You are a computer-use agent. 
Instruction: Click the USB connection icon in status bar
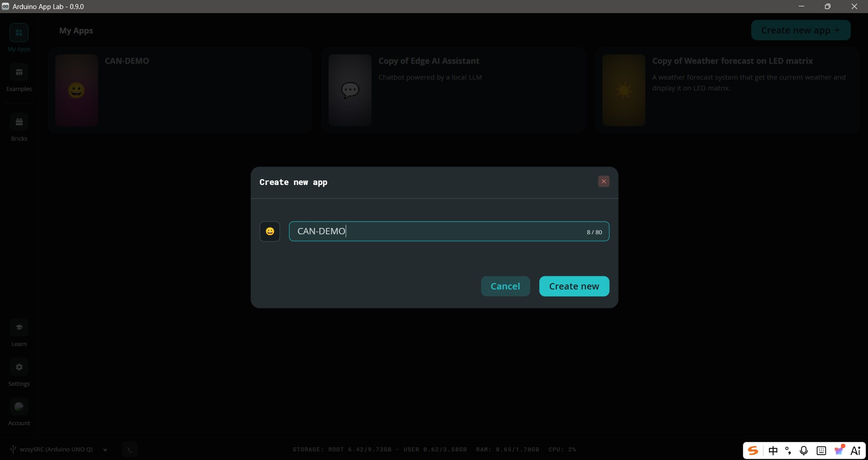coord(13,449)
